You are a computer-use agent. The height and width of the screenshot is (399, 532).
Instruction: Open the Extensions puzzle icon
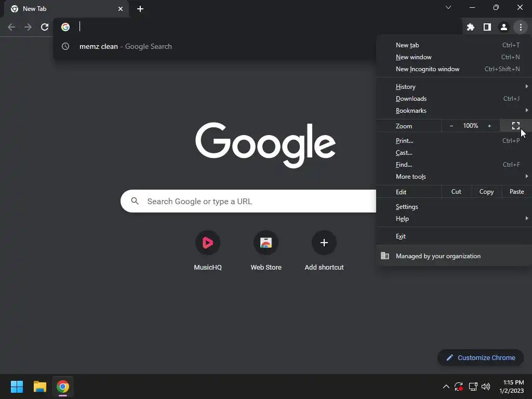470,27
